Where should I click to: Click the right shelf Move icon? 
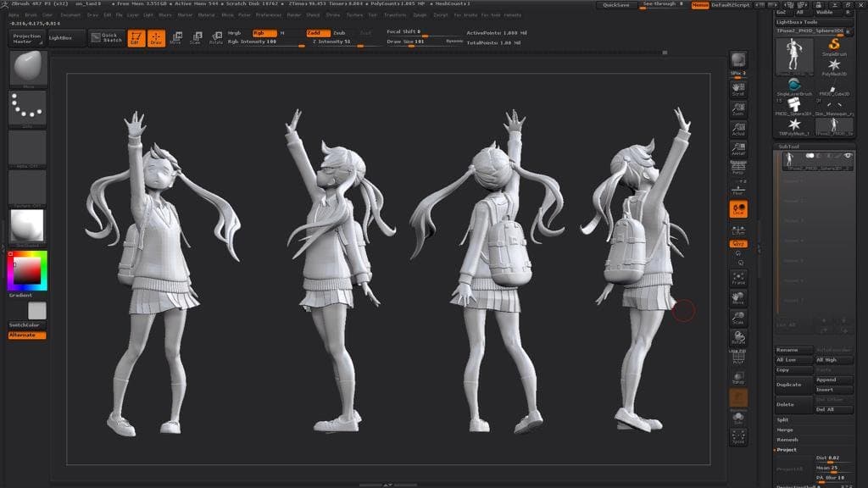click(x=738, y=297)
